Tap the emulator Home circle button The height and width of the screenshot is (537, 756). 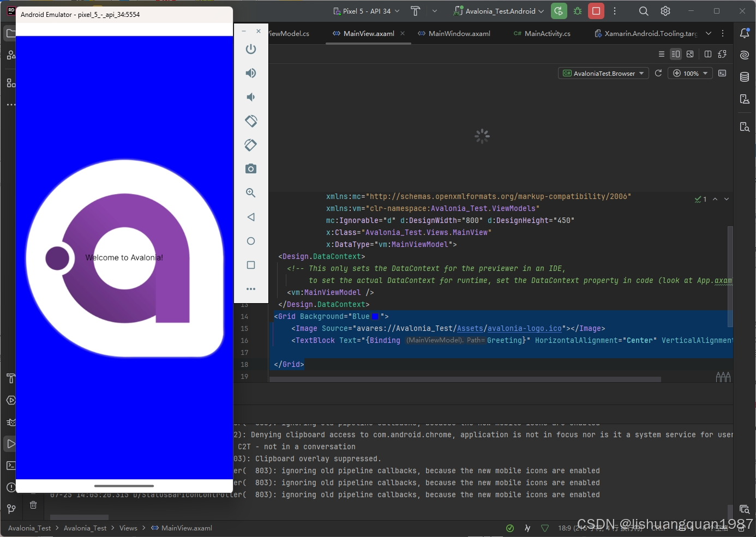tap(251, 241)
